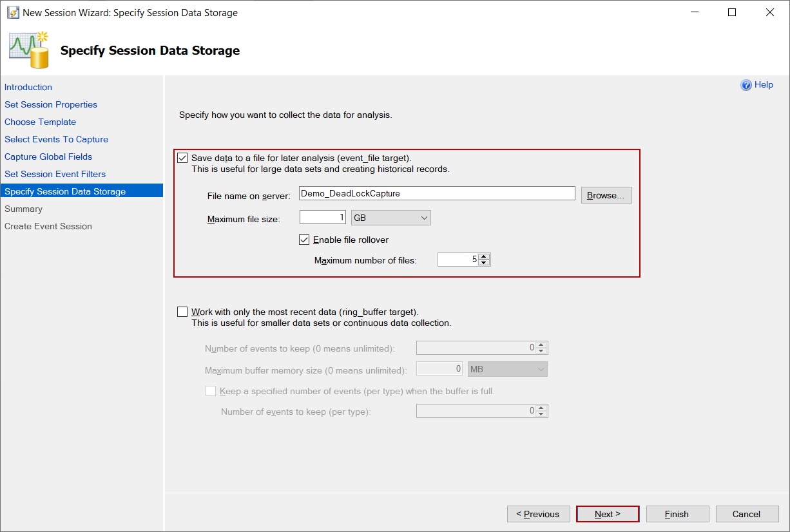Toggle the Save data to a file checkbox
790x532 pixels.
(183, 158)
